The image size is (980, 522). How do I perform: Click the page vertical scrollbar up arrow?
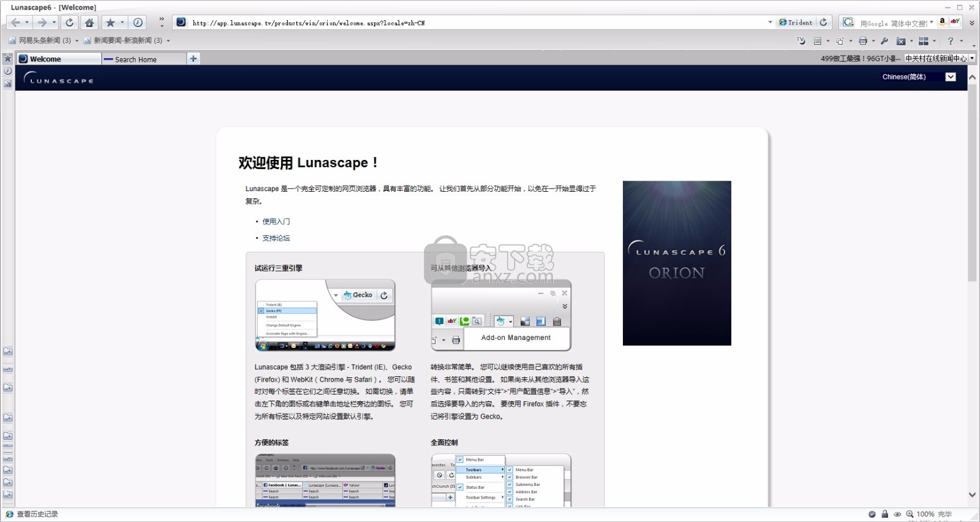tap(972, 77)
